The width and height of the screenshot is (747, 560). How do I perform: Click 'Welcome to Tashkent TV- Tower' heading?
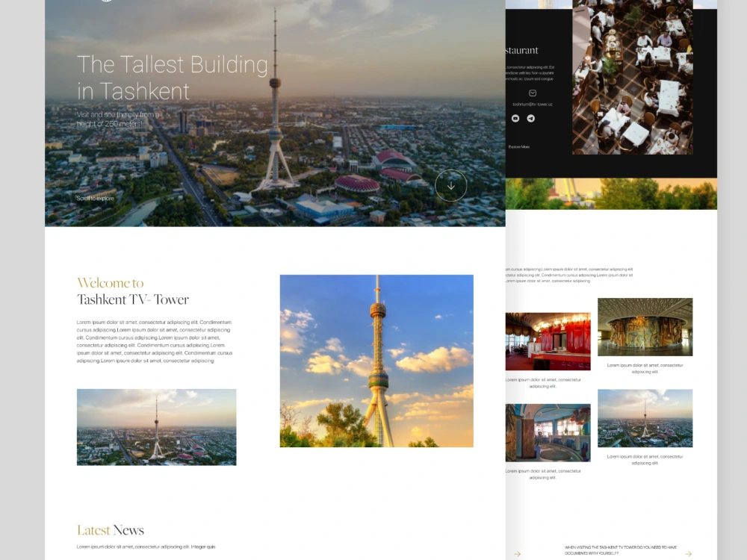coord(133,291)
